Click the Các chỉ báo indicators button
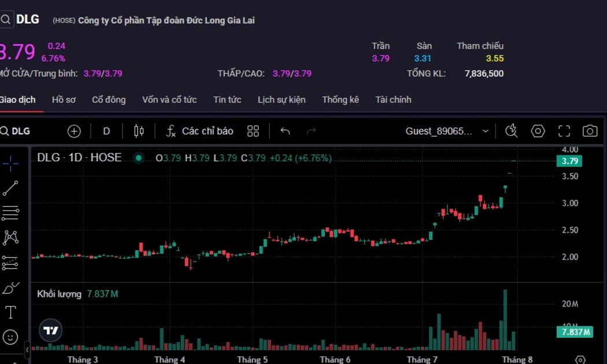607x364 pixels. pos(200,131)
